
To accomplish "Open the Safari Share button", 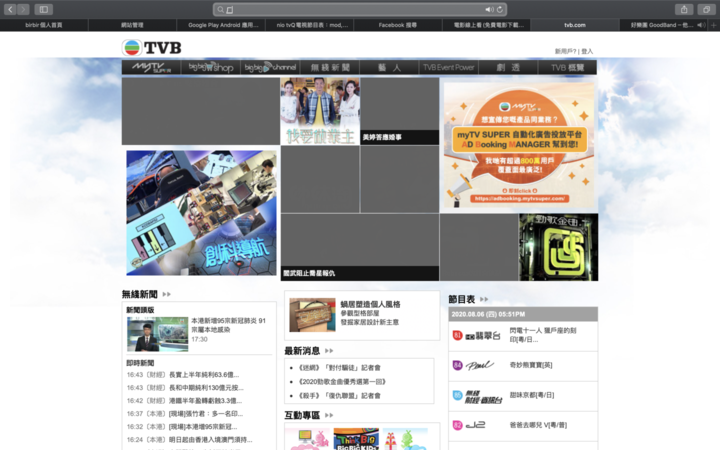I will (684, 9).
